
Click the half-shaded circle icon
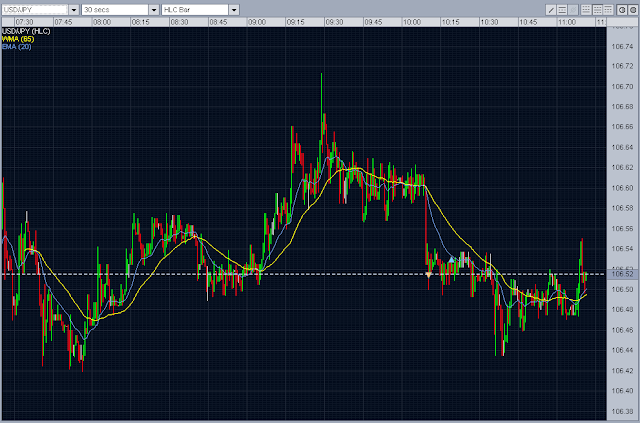[622, 10]
